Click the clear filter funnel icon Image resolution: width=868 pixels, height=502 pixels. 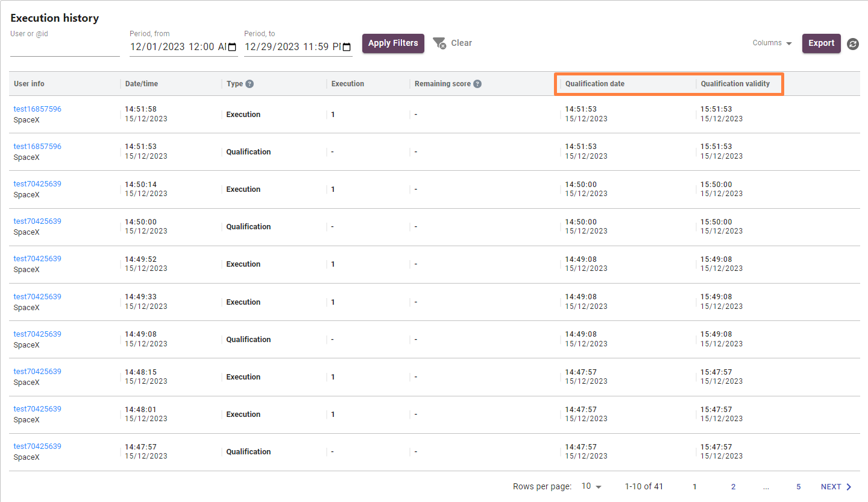pyautogui.click(x=439, y=43)
